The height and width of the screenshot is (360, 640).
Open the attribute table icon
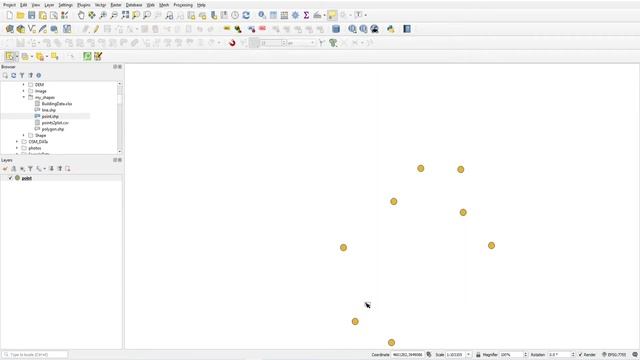[273, 16]
